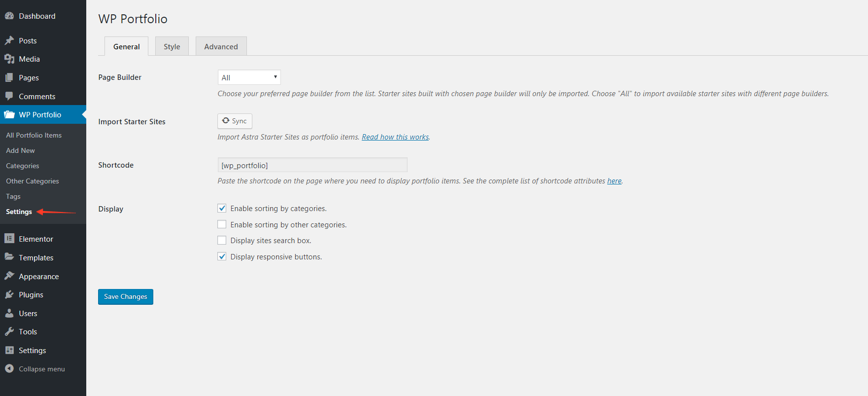Toggle Enable sorting by categories checkbox
Viewport: 868px width, 396px height.
222,208
